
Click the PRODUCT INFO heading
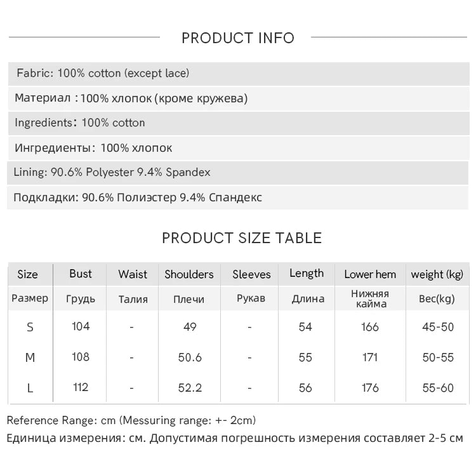(x=238, y=38)
